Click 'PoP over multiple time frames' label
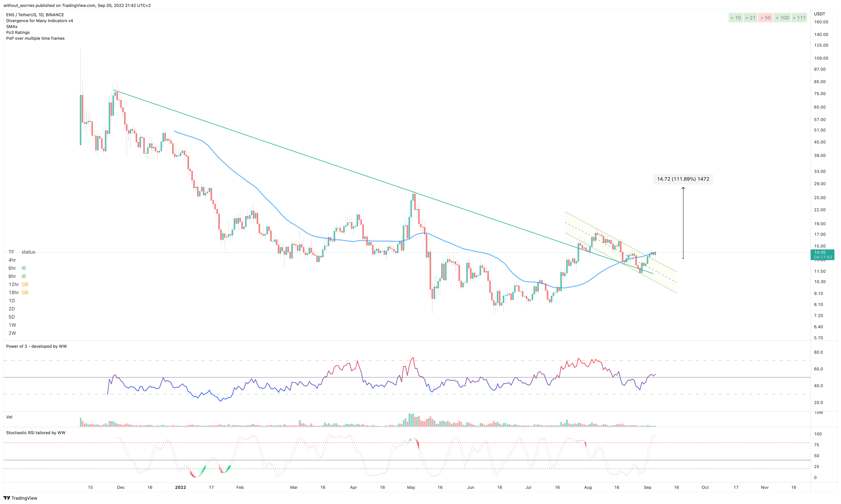 (35, 38)
